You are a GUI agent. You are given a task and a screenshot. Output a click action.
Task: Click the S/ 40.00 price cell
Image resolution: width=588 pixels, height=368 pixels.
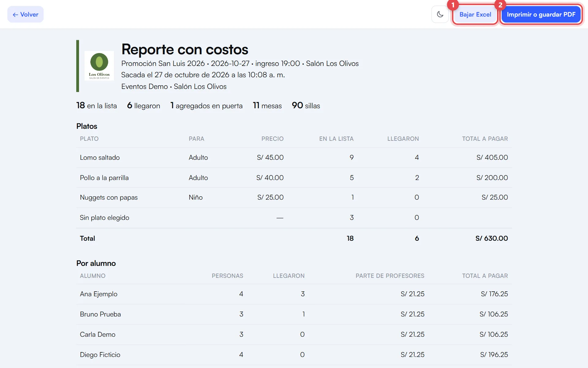[270, 178]
